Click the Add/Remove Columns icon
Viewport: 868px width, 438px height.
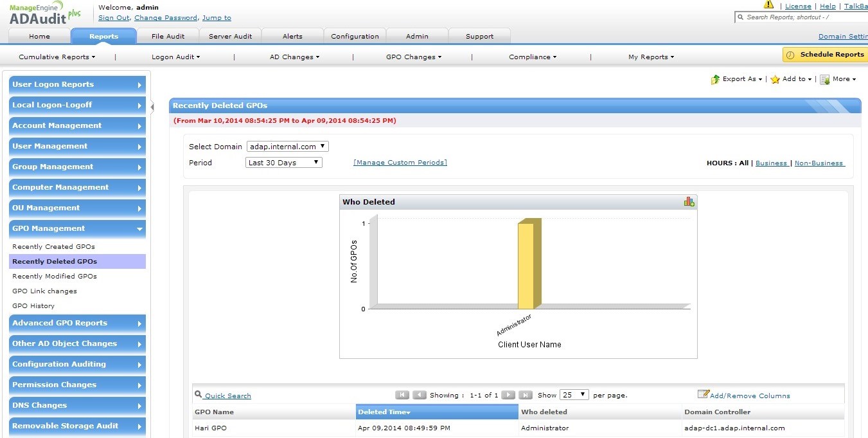pos(703,394)
